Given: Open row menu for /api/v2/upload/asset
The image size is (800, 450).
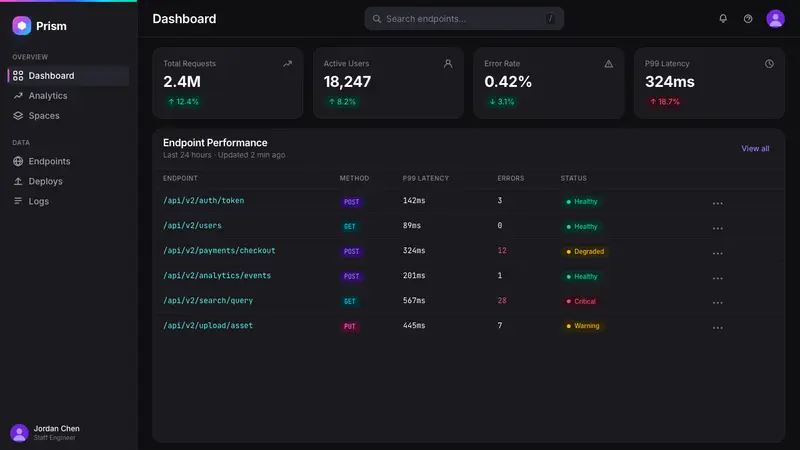Looking at the screenshot, I should coord(717,328).
